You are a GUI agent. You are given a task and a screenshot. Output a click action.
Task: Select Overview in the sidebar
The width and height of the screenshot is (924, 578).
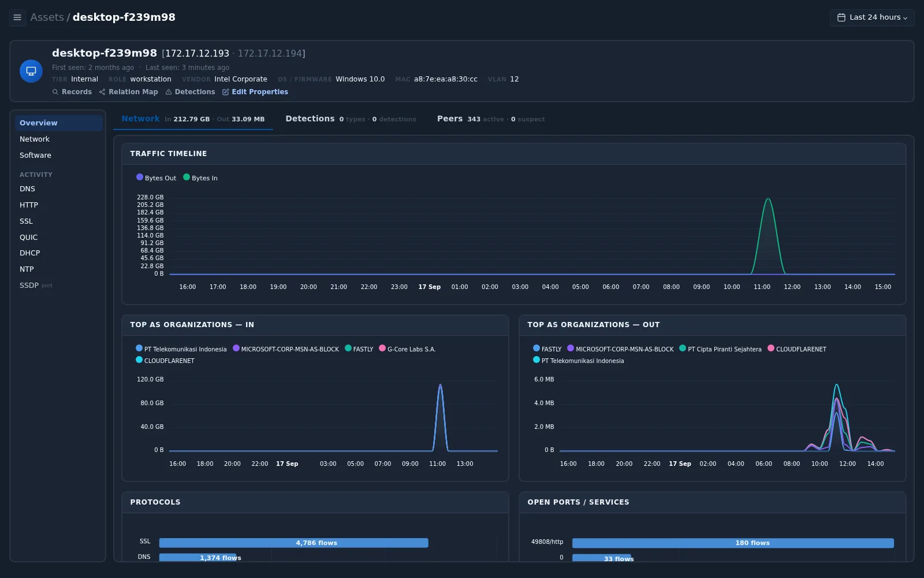(x=58, y=123)
